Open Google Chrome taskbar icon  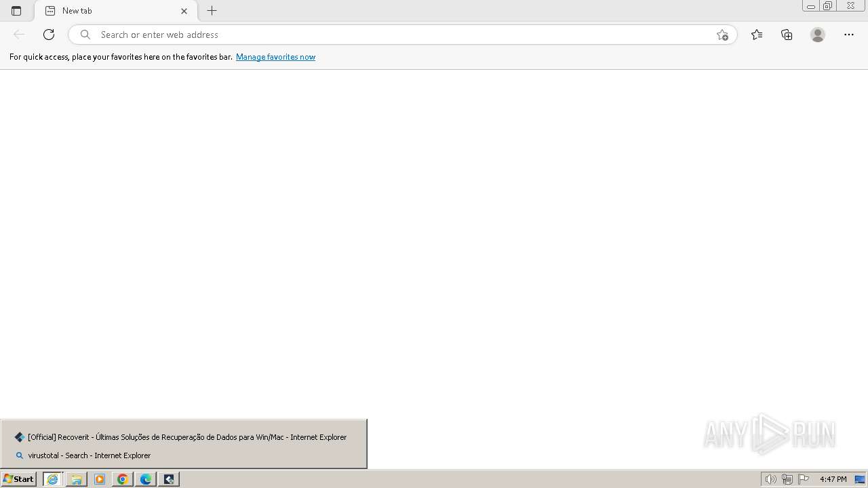pyautogui.click(x=123, y=479)
